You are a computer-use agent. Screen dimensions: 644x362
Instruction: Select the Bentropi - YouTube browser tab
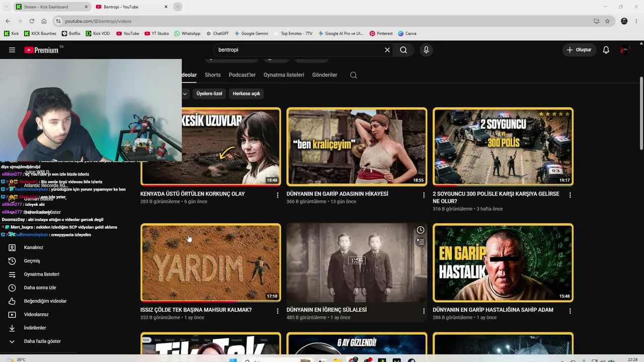[x=132, y=7]
